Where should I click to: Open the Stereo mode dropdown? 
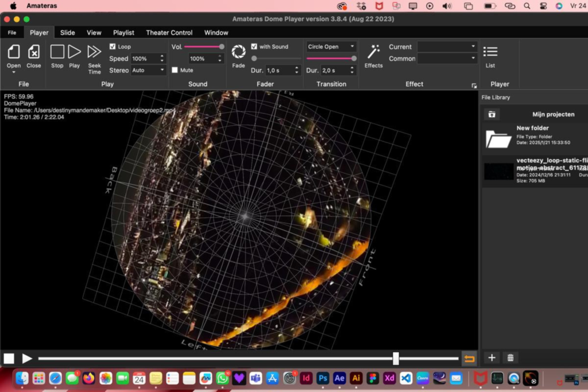click(x=148, y=70)
